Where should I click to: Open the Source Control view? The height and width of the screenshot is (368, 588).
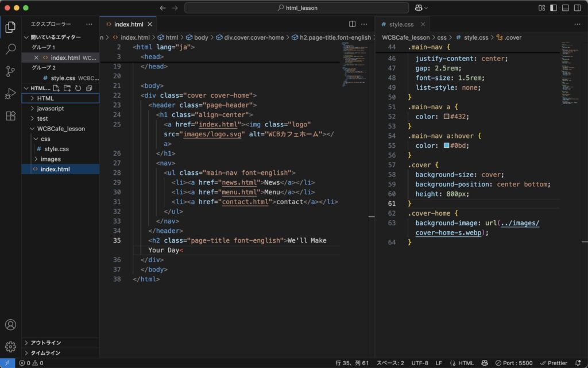pos(10,71)
